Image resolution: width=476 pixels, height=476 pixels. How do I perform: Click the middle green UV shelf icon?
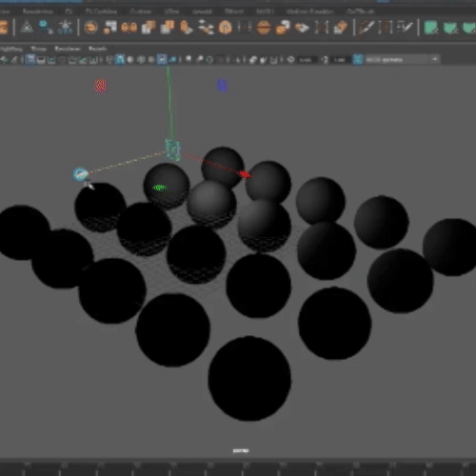(x=450, y=28)
